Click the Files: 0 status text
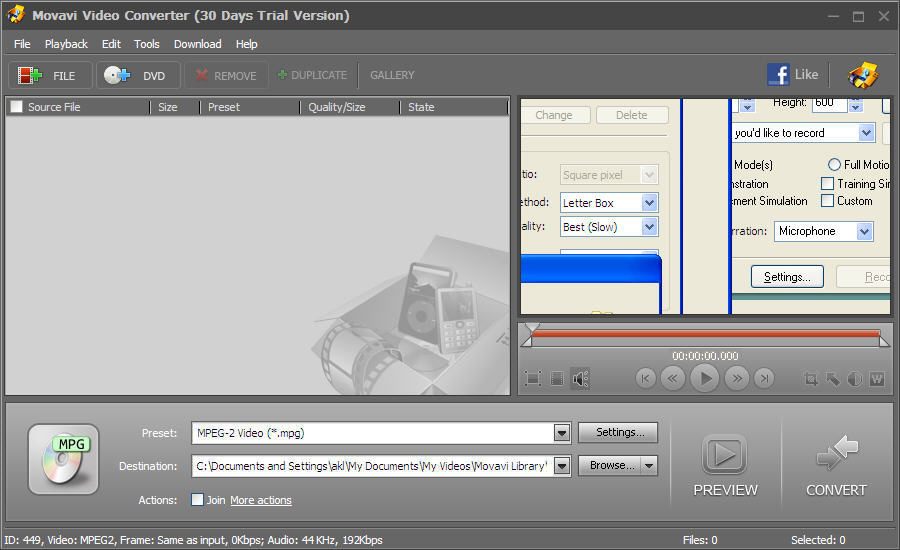This screenshot has width=900, height=550. point(700,540)
